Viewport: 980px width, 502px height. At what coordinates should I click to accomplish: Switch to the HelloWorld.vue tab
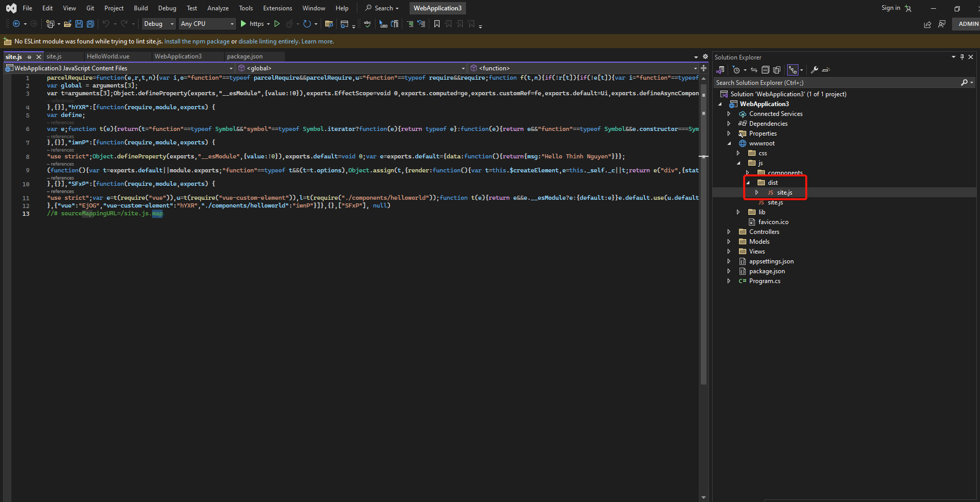tap(108, 56)
